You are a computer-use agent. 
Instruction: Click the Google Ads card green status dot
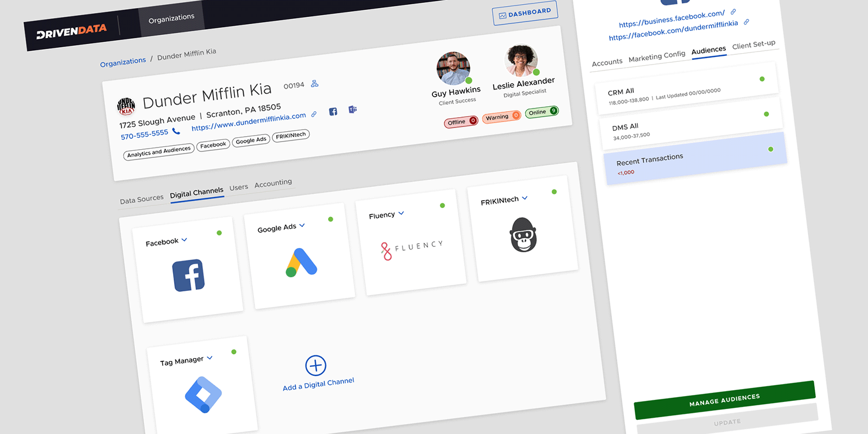pos(331,219)
